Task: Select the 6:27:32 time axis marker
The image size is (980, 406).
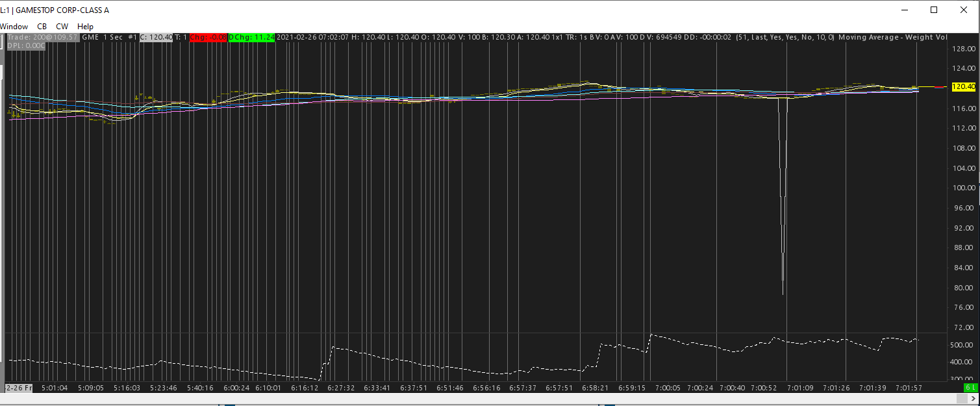Action: tap(341, 388)
